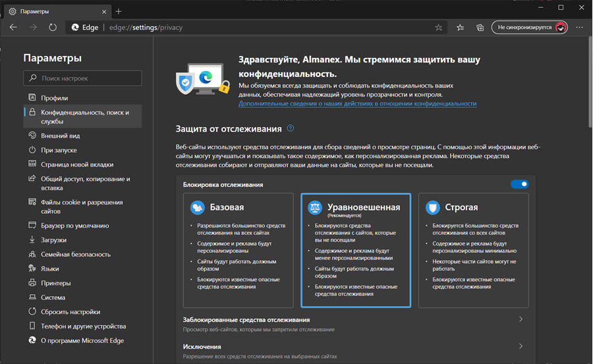
Task: Click the help question mark near Защита от отслеживания
Action: [290, 128]
